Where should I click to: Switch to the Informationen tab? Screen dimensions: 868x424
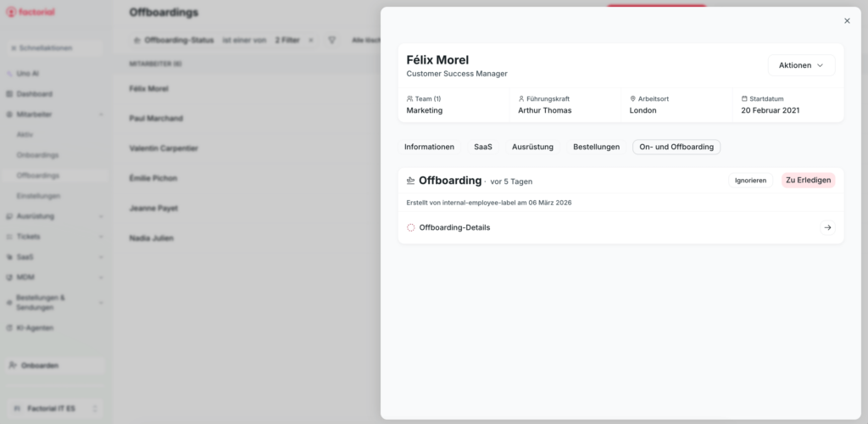pos(429,147)
